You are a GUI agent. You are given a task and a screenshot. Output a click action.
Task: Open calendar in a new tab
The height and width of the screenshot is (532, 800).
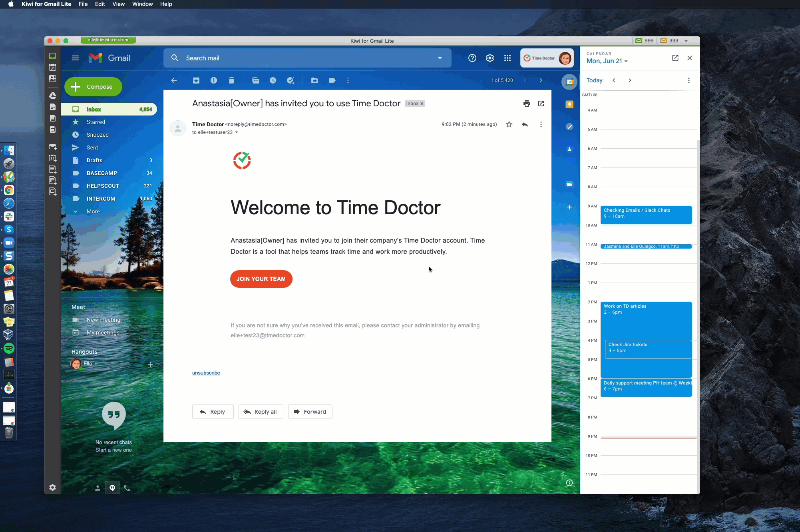click(675, 58)
